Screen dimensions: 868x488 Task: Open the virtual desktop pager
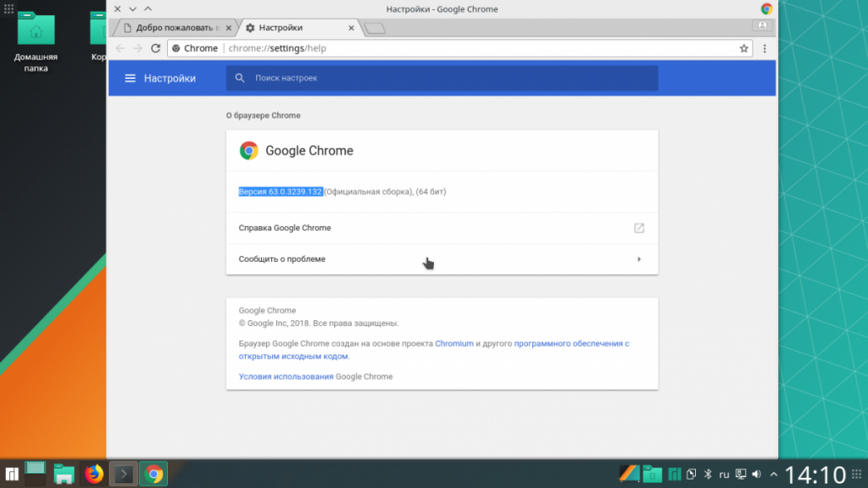(36, 474)
